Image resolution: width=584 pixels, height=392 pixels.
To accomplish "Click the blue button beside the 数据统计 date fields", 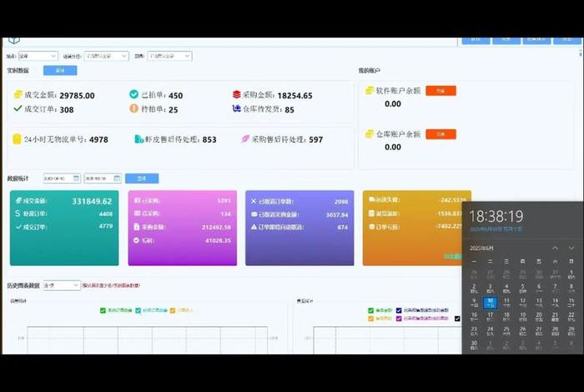I will [142, 178].
